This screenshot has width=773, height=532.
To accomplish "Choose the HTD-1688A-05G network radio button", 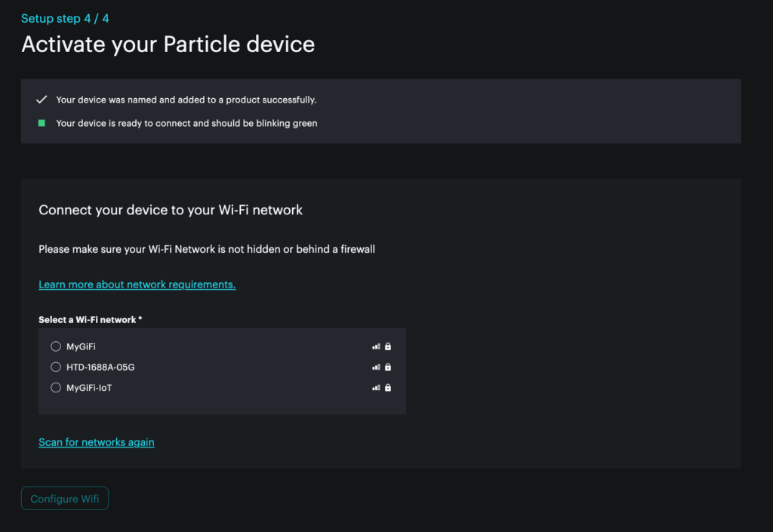I will pyautogui.click(x=56, y=367).
